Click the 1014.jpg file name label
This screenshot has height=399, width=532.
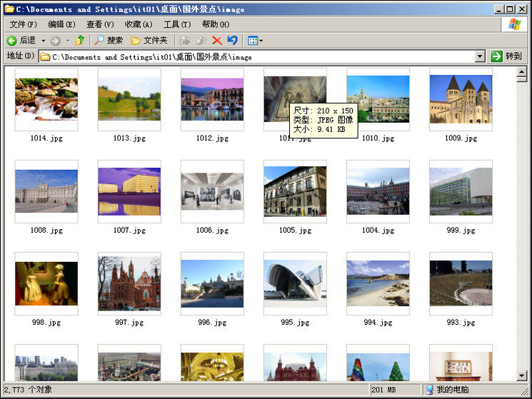click(46, 138)
